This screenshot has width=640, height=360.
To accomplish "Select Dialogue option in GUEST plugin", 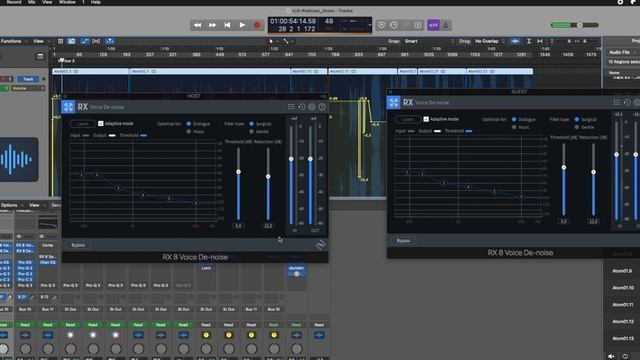I will (x=514, y=120).
